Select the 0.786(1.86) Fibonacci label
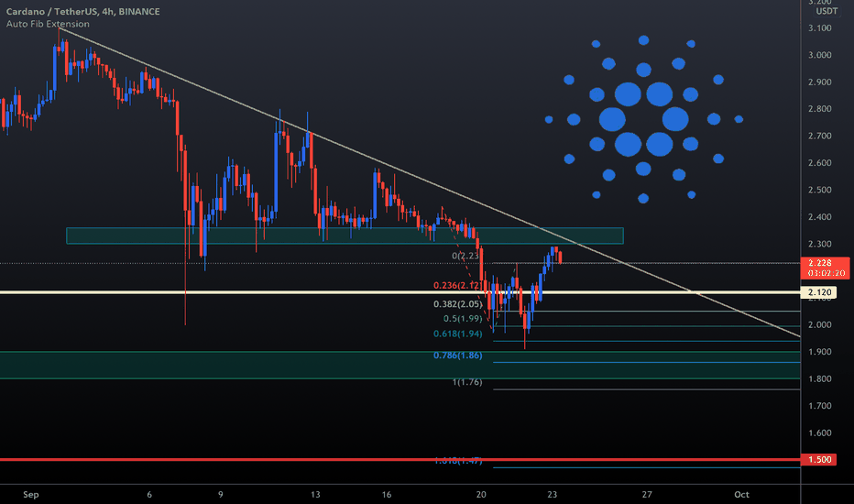This screenshot has height=504, width=854. click(457, 356)
